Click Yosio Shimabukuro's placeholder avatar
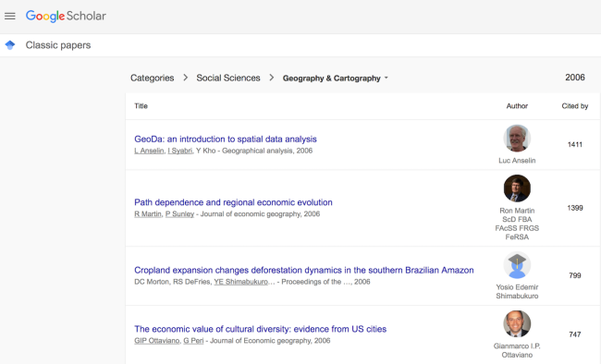Image resolution: width=601 pixels, height=364 pixels. (517, 265)
